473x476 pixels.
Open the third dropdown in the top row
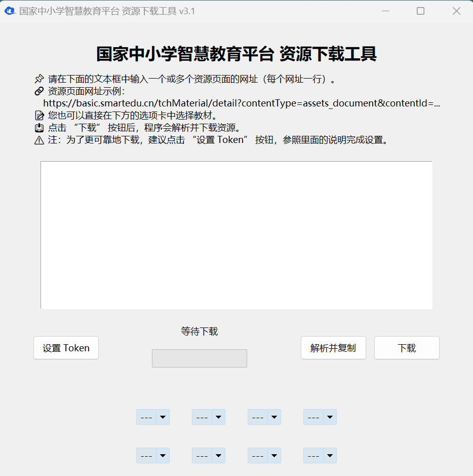pyautogui.click(x=264, y=417)
